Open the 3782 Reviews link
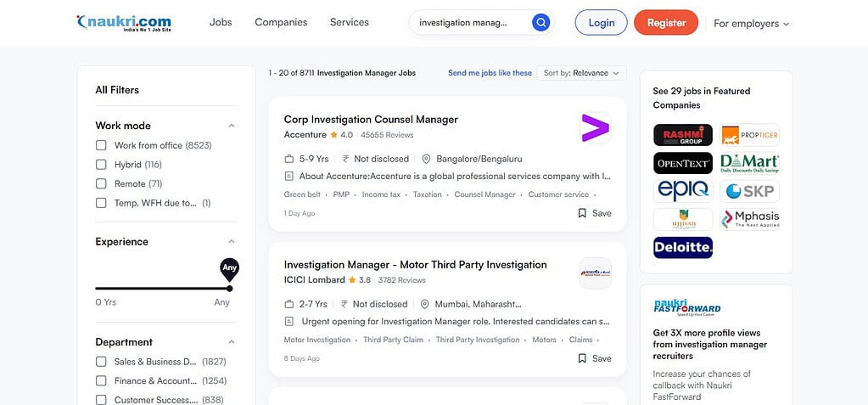Viewport: 868px width, 405px height. click(x=402, y=280)
